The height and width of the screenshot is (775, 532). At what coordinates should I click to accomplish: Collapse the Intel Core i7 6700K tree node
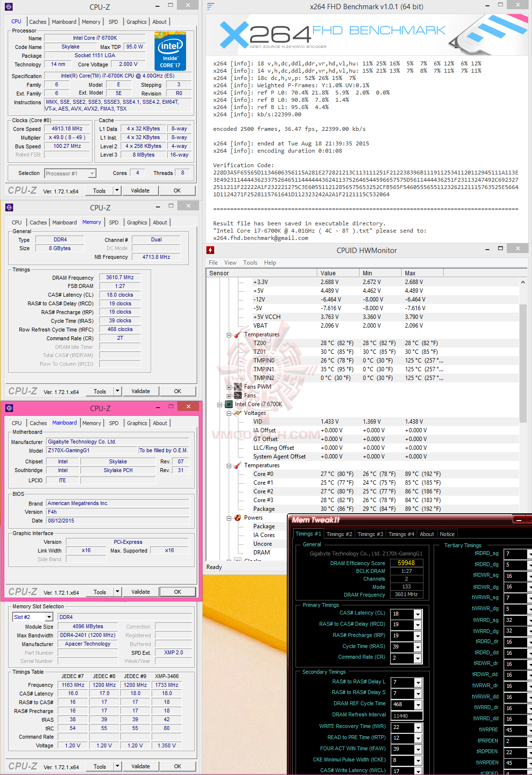tap(220, 405)
